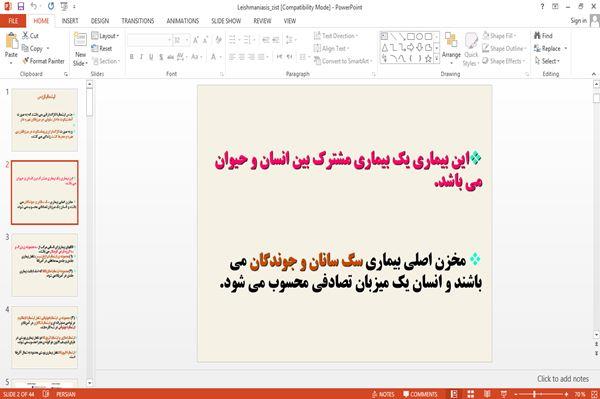The image size is (600, 399).
Task: Open Quick Styles
Action: tap(471, 49)
